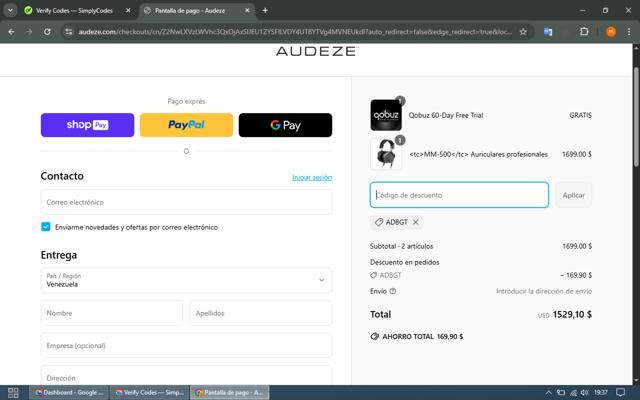Open Pantalla de pago taskbar window

pos(230,393)
